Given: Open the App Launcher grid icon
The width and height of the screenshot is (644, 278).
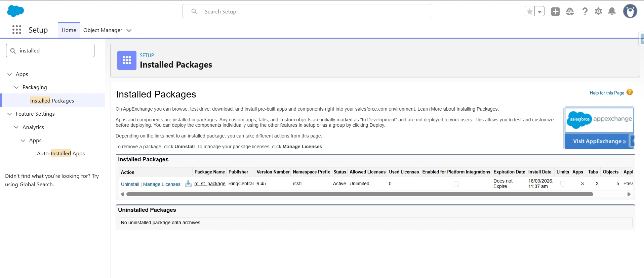Looking at the screenshot, I should point(17,30).
